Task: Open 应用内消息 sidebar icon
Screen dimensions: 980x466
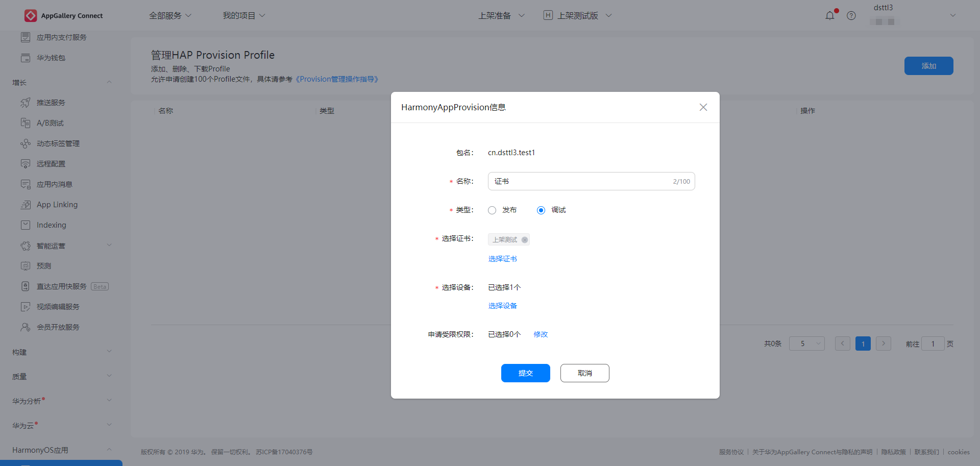Action: point(26,184)
